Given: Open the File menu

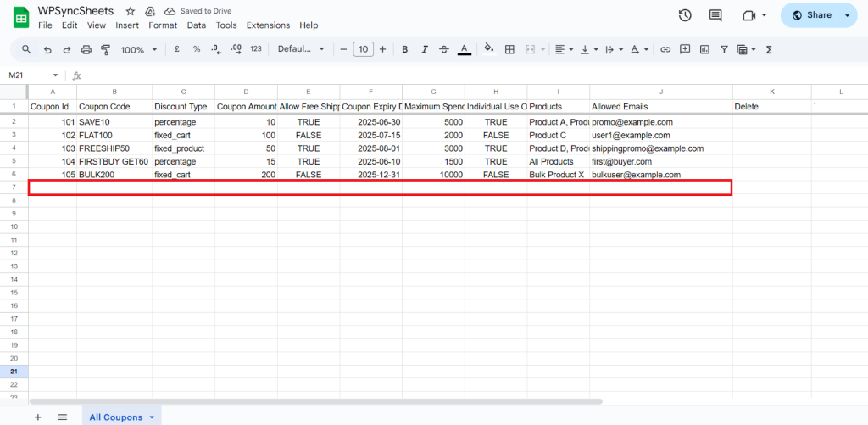Looking at the screenshot, I should (x=45, y=25).
